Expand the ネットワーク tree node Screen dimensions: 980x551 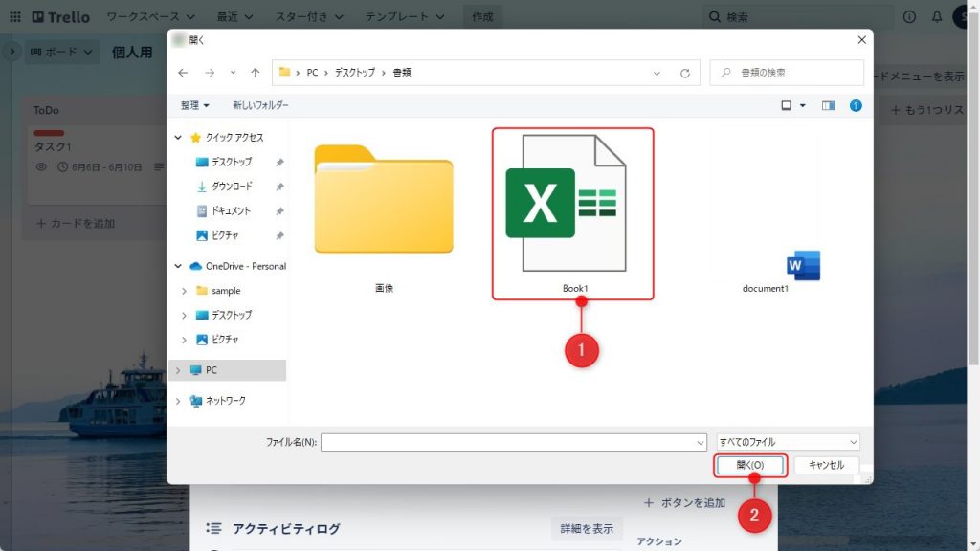click(178, 401)
